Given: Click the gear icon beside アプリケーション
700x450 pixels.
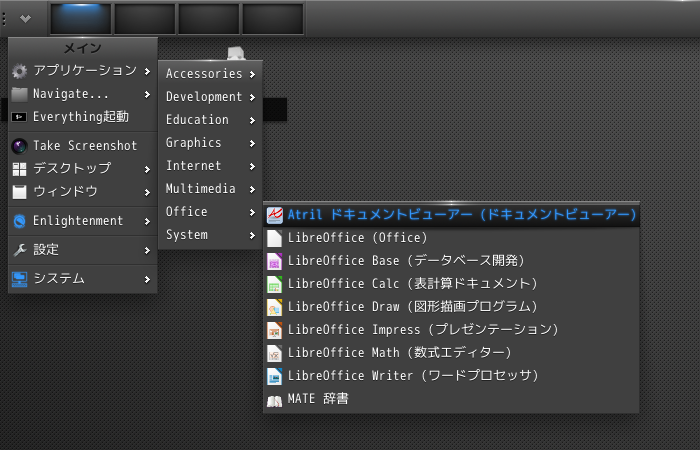Looking at the screenshot, I should point(19,71).
